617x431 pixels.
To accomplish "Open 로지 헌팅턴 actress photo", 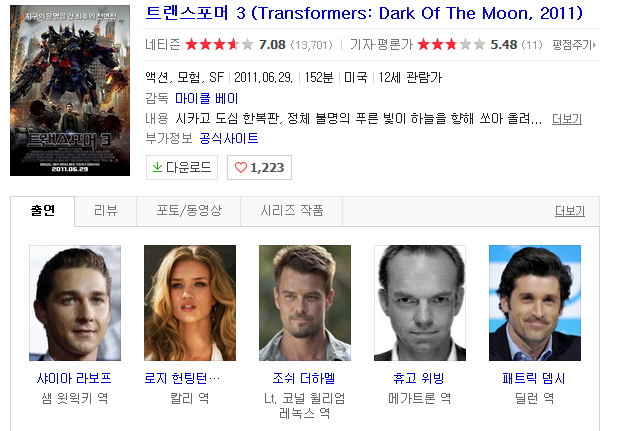I will click(x=190, y=303).
